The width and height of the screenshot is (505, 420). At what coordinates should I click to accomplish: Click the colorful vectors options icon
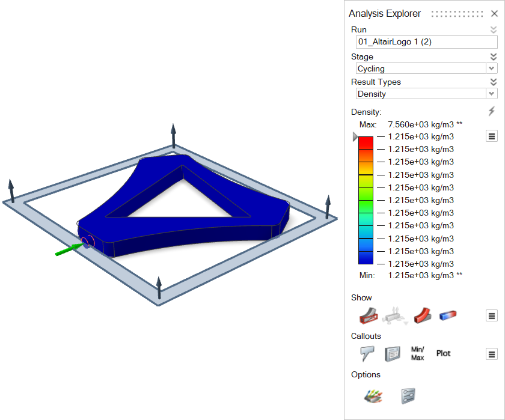point(373,396)
